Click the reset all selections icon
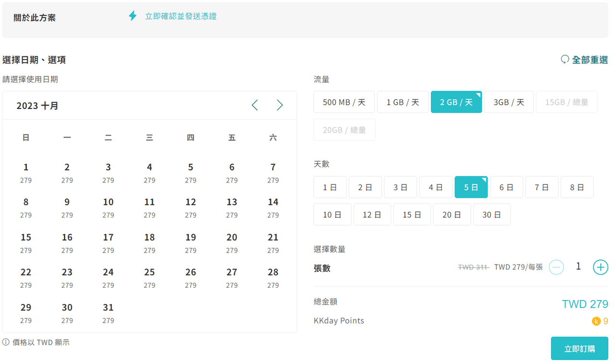615x364 pixels. click(x=565, y=60)
